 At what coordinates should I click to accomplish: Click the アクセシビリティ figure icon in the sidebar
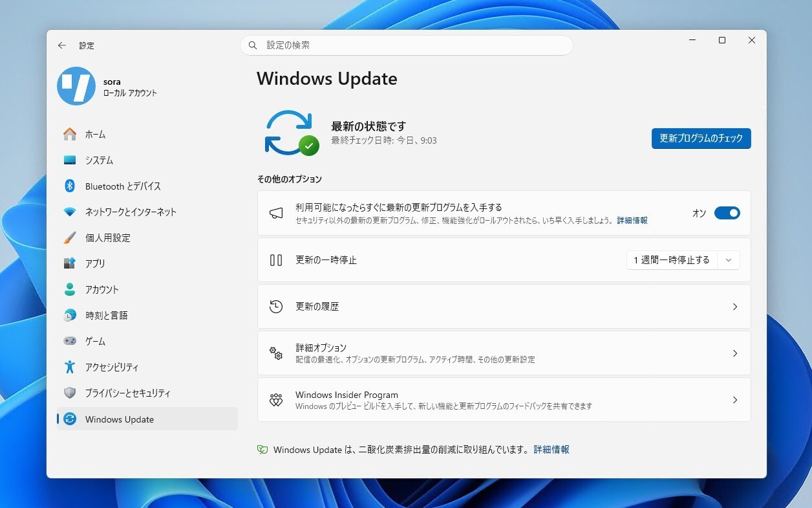70,367
